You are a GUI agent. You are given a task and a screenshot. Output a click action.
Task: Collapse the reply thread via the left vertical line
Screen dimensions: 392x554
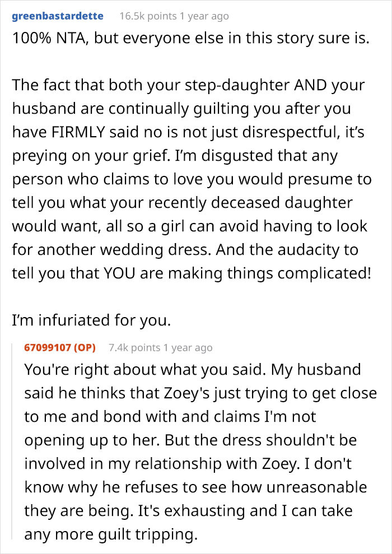13,441
